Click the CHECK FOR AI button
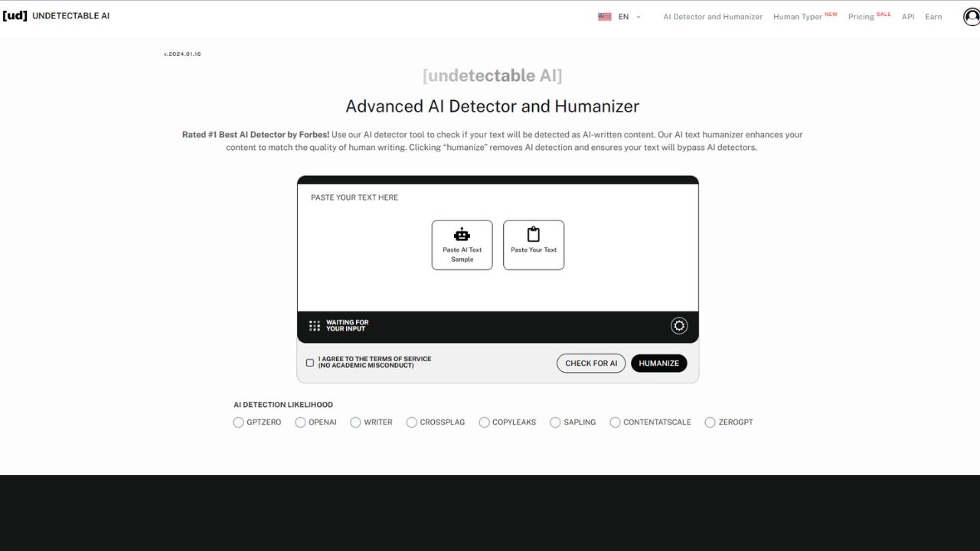The width and height of the screenshot is (980, 551). (590, 363)
